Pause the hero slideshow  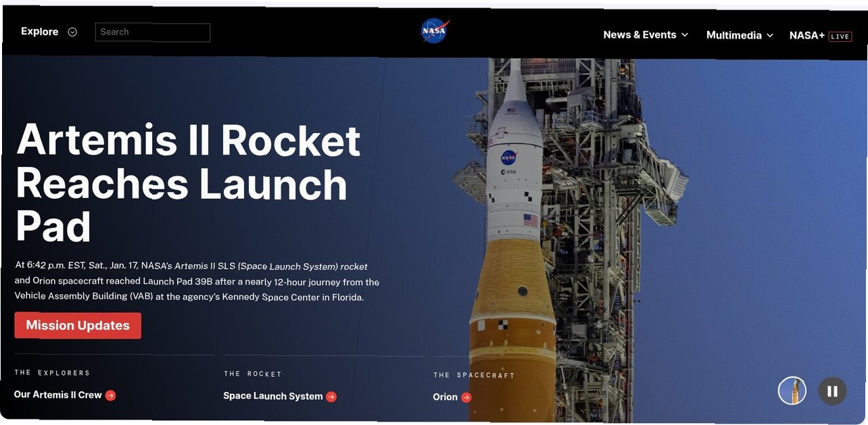tap(832, 391)
